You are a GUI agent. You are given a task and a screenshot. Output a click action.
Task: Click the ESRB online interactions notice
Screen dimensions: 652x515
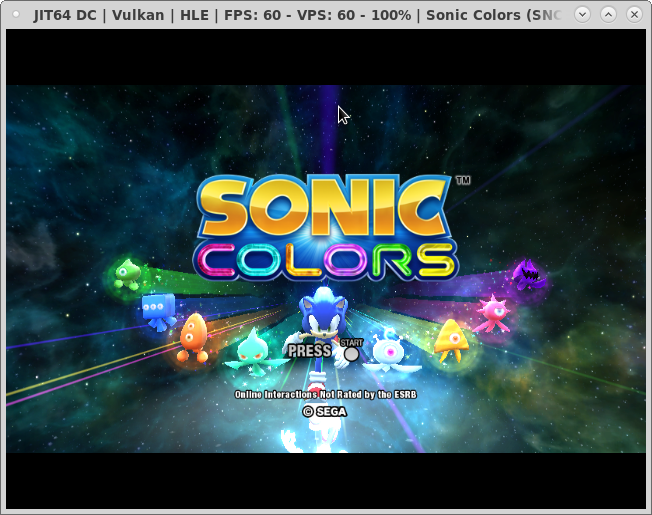326,394
